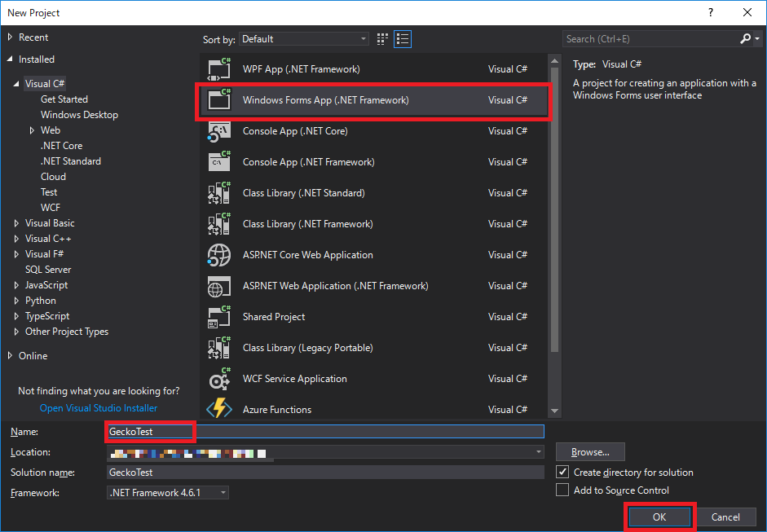The height and width of the screenshot is (532, 767).
Task: Click the search magnifier icon
Action: (746, 38)
